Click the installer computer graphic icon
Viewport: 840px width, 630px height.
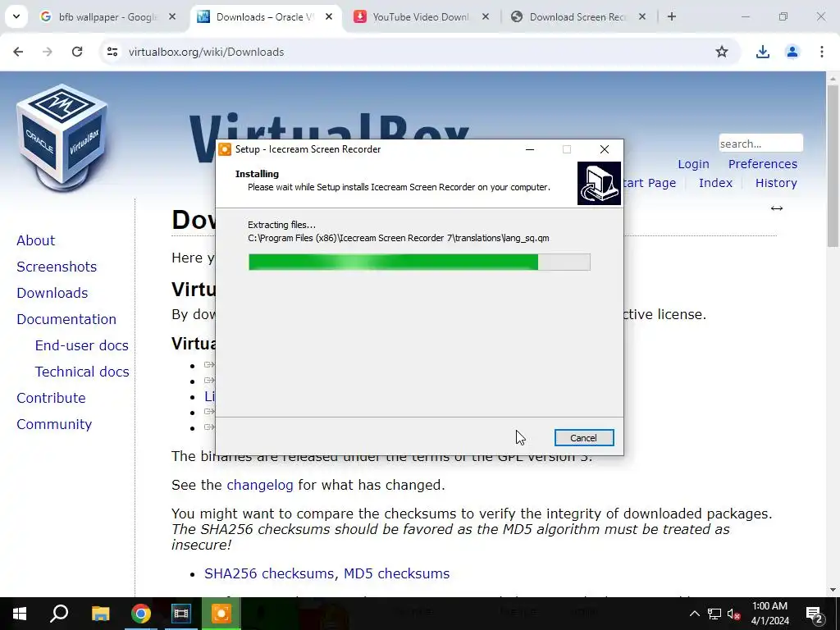[x=599, y=183]
